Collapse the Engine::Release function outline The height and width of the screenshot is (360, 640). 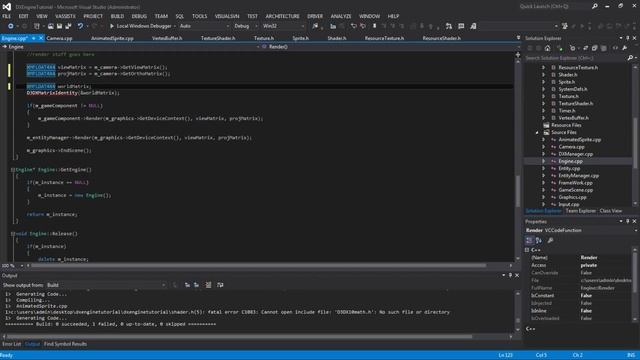pos(13,234)
